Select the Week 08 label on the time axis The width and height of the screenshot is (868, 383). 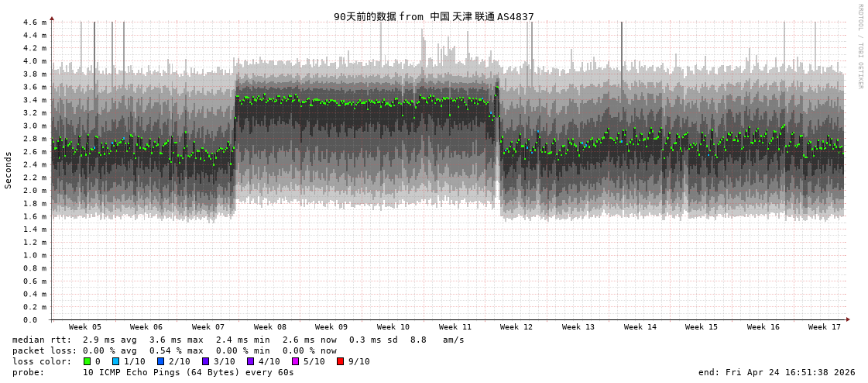pos(269,327)
